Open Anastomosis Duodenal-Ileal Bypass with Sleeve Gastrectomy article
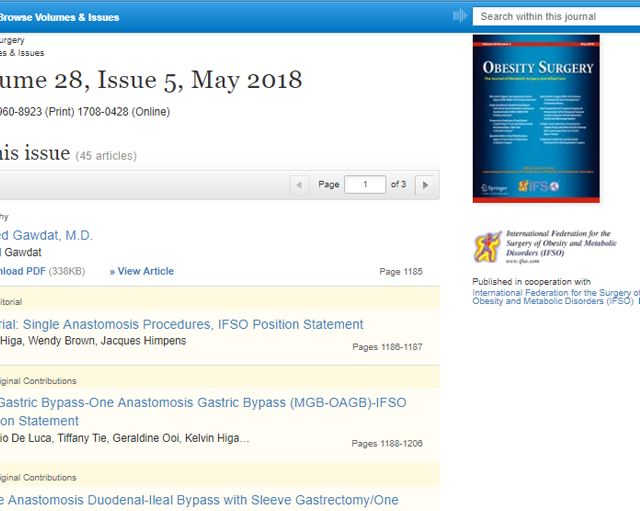Viewport: 640px width, 511px height. pyautogui.click(x=198, y=500)
